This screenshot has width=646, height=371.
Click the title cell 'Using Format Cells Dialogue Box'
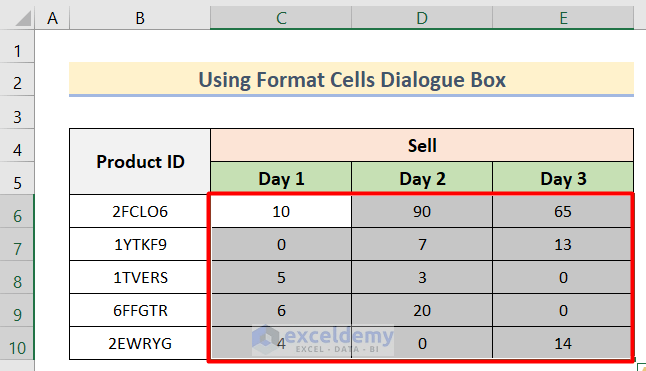coord(351,79)
